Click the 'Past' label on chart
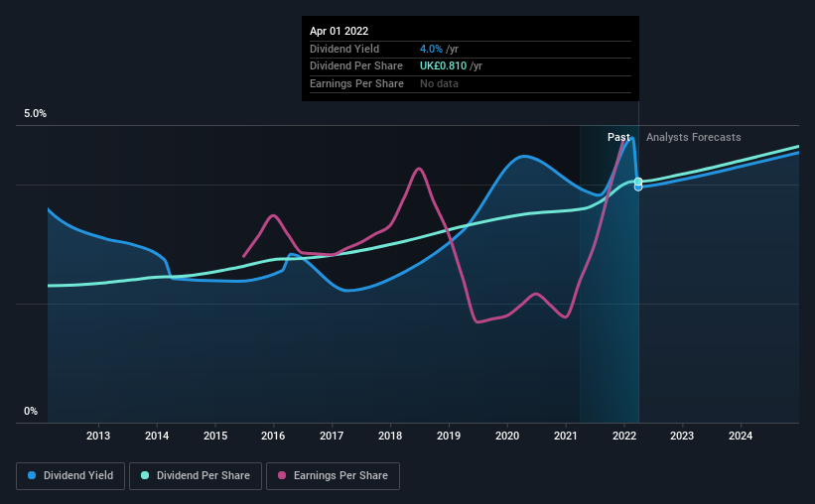815x504 pixels. 618,137
